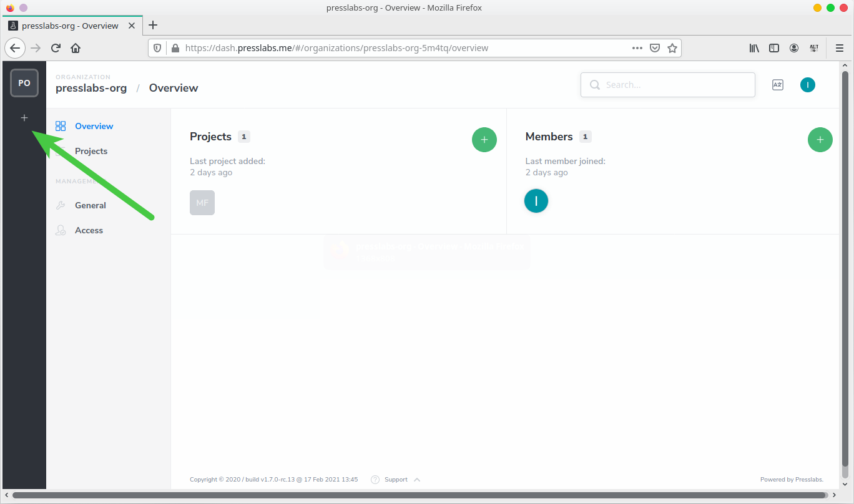Click the green add member button

coord(820,140)
